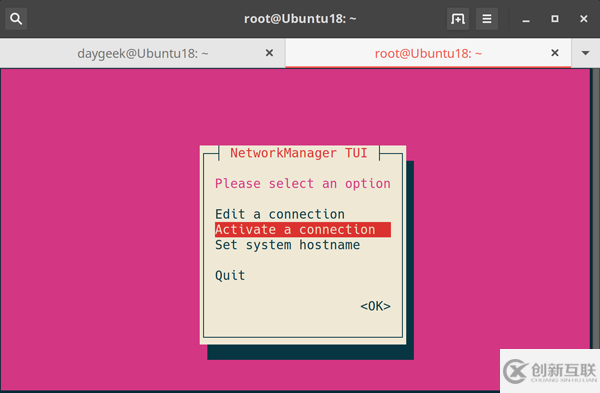Select Edit a connection option
600x393 pixels.
click(280, 214)
